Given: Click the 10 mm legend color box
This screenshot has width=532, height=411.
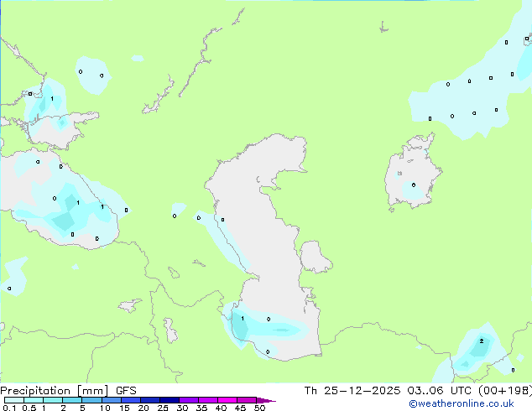Looking at the screenshot, I should [111, 400].
